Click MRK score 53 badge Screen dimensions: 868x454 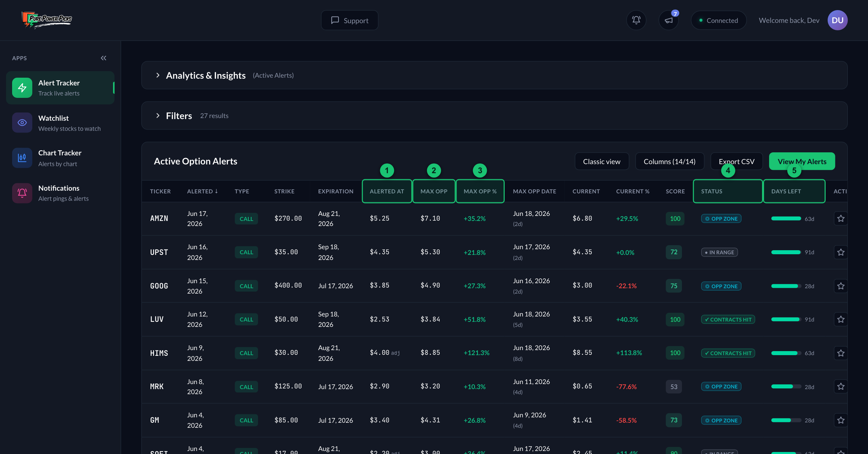(674, 386)
